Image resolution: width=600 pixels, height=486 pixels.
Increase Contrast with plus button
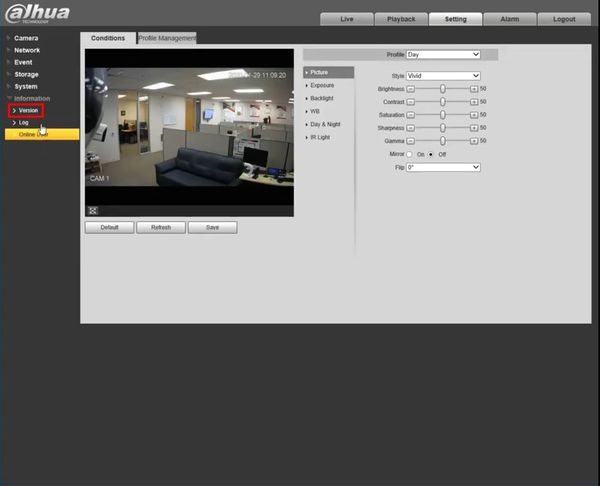pyautogui.click(x=474, y=102)
